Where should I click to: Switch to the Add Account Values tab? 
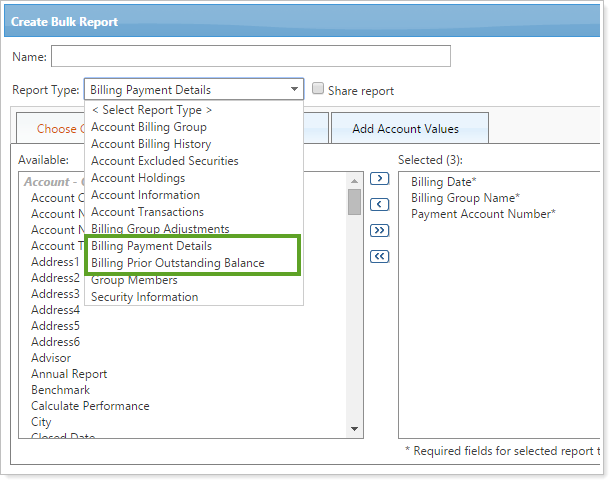click(x=406, y=129)
